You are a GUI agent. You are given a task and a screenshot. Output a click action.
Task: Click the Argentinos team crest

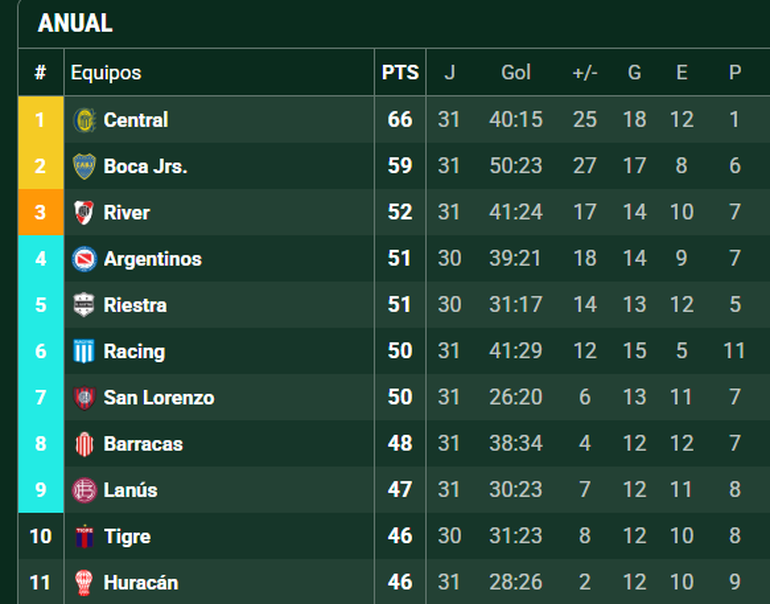(x=84, y=259)
